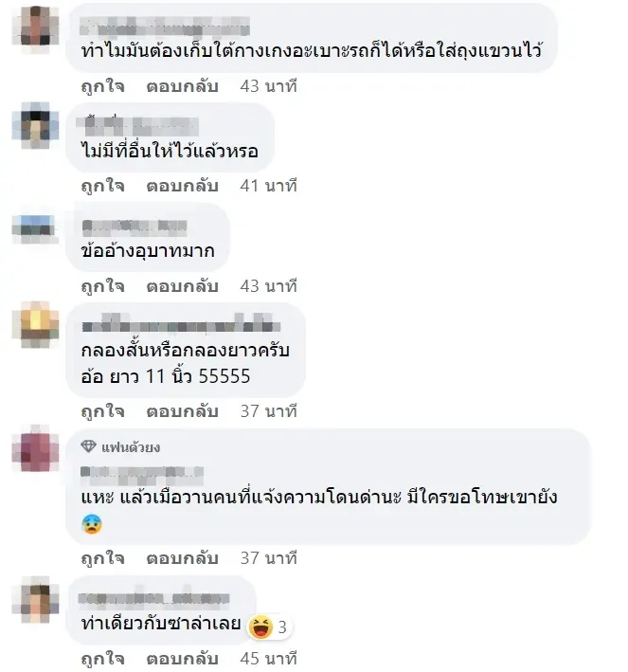Click the first comment's 43 นาที timestamp
This screenshot has width=628, height=672.
(x=269, y=86)
